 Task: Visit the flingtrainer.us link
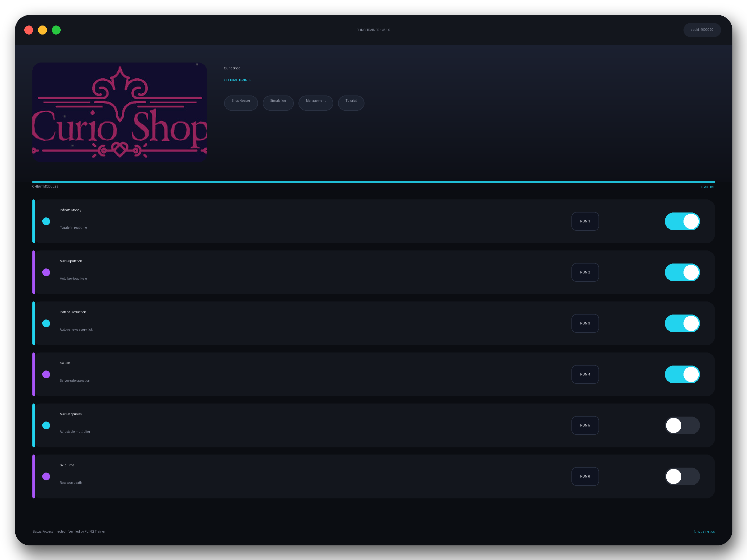click(x=704, y=531)
